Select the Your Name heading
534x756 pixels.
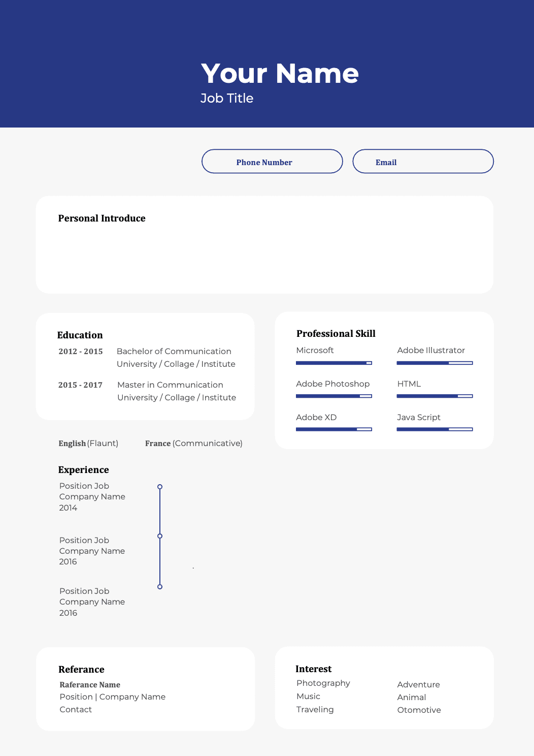(x=280, y=73)
